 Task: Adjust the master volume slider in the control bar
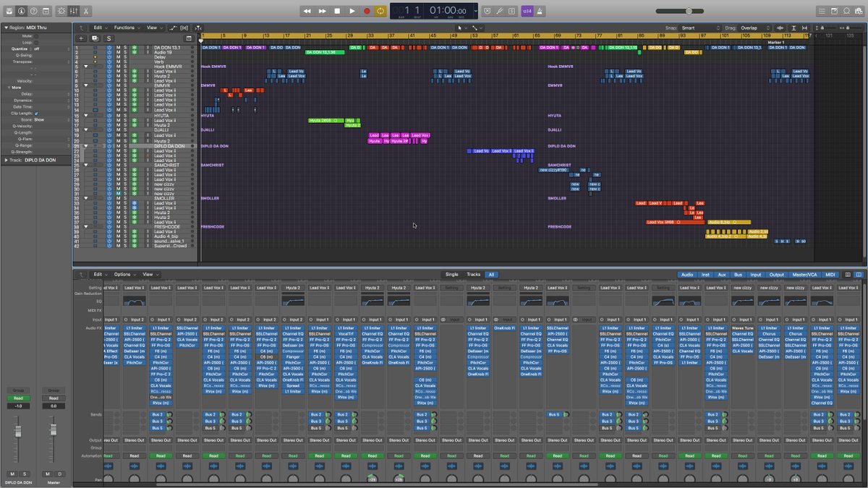(x=679, y=11)
